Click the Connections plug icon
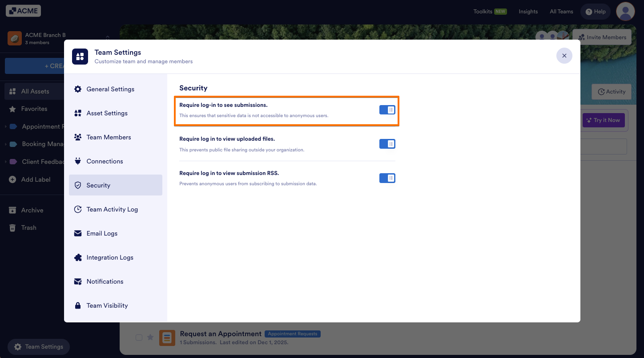This screenshot has height=358, width=644. 78,161
